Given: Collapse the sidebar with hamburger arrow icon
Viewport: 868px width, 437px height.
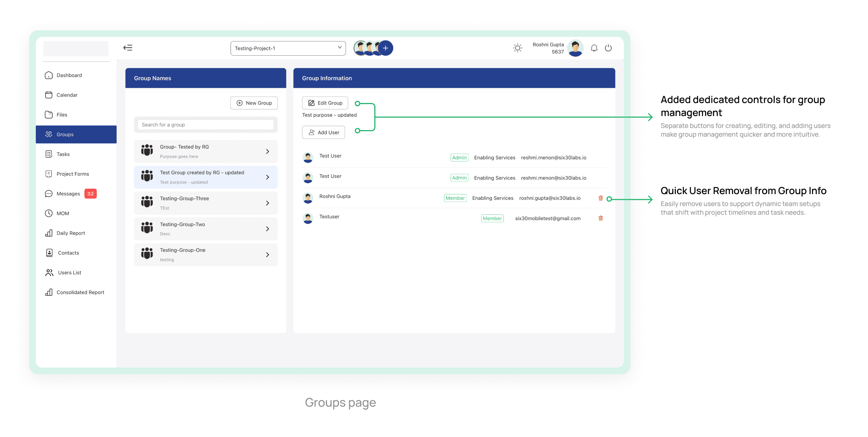Looking at the screenshot, I should point(128,48).
